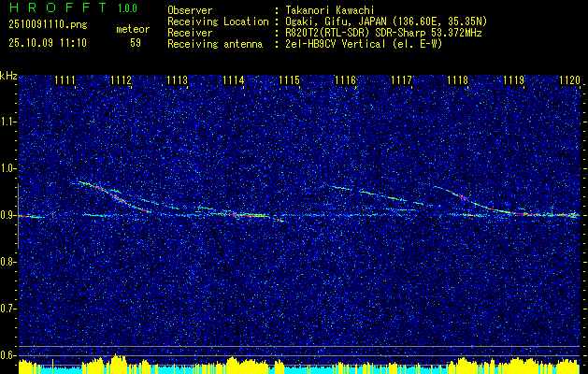
Task: Click the 0.7 frequency axis label
Action: [x=7, y=309]
